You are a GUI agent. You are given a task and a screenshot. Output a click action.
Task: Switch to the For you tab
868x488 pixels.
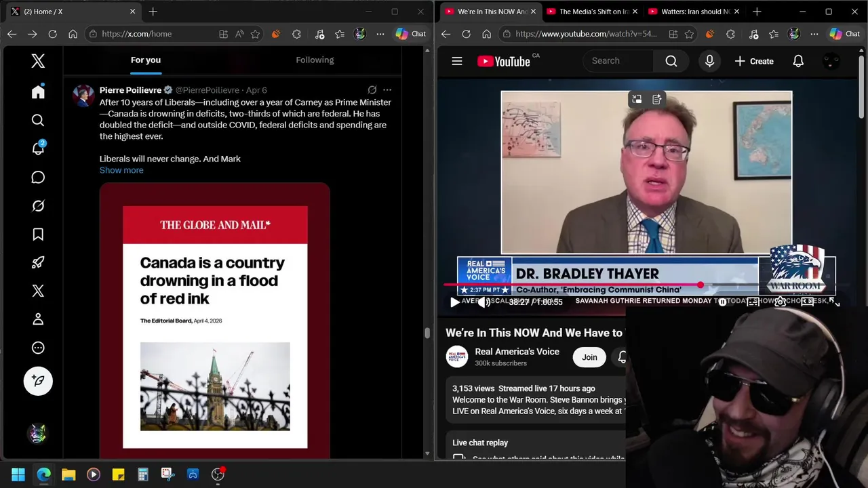(146, 60)
